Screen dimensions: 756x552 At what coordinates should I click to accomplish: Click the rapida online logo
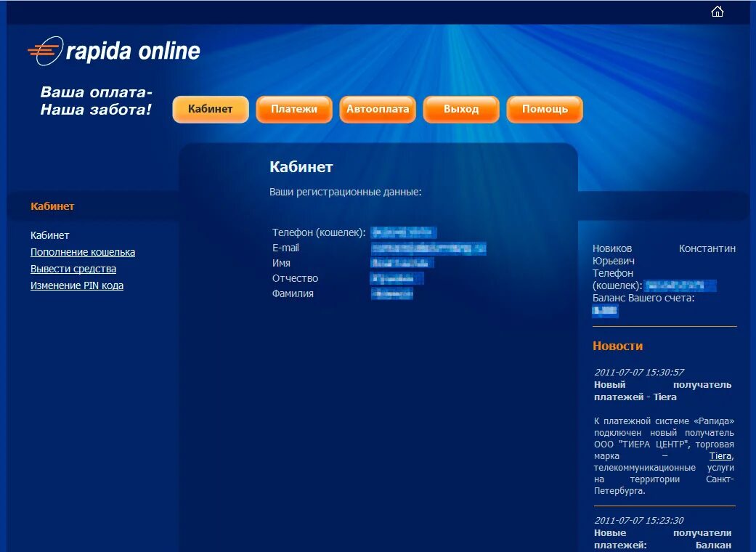tap(114, 51)
